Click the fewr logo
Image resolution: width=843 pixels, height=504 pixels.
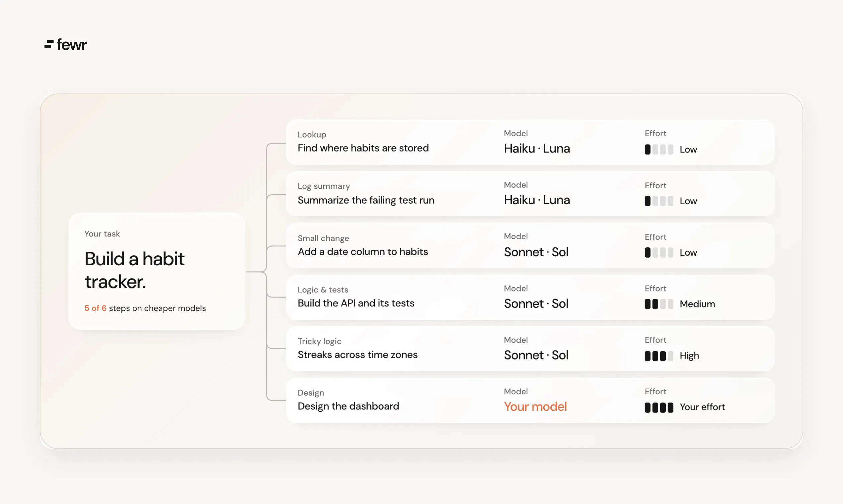(66, 44)
